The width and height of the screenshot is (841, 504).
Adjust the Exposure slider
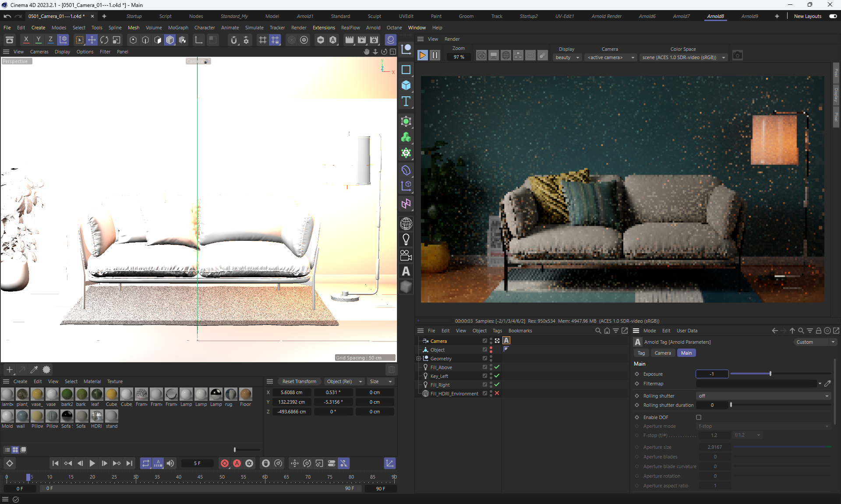coord(770,374)
